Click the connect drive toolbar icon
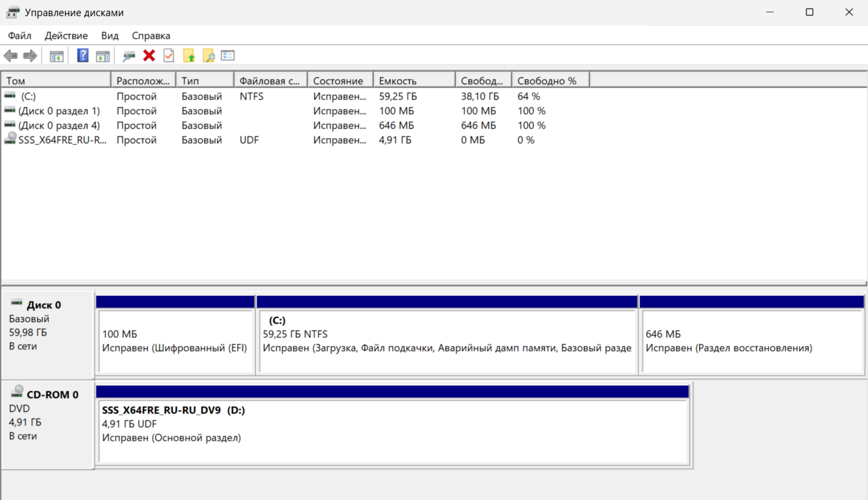 click(x=129, y=56)
